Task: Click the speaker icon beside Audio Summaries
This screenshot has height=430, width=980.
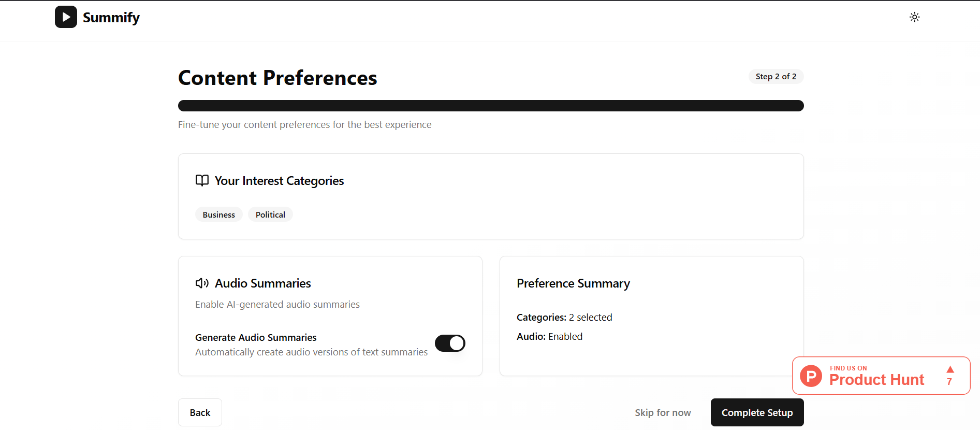Action: tap(202, 283)
